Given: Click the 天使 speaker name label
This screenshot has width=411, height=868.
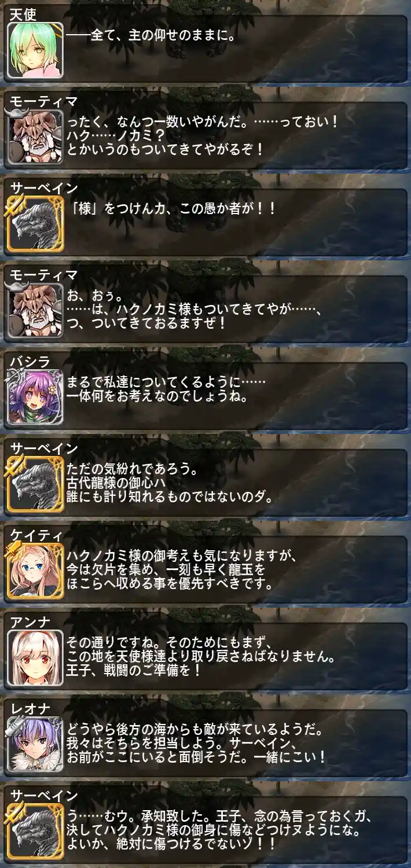Looking at the screenshot, I should click(x=23, y=13).
